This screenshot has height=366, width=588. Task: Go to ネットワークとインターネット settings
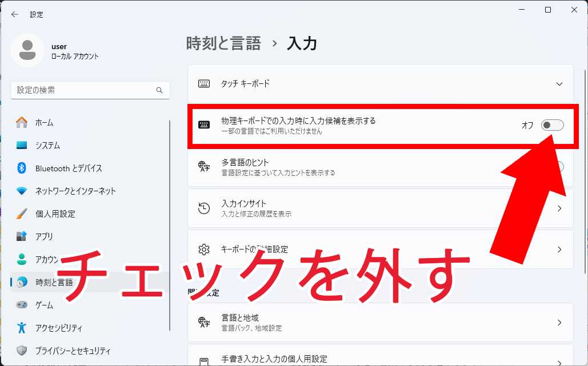[75, 191]
